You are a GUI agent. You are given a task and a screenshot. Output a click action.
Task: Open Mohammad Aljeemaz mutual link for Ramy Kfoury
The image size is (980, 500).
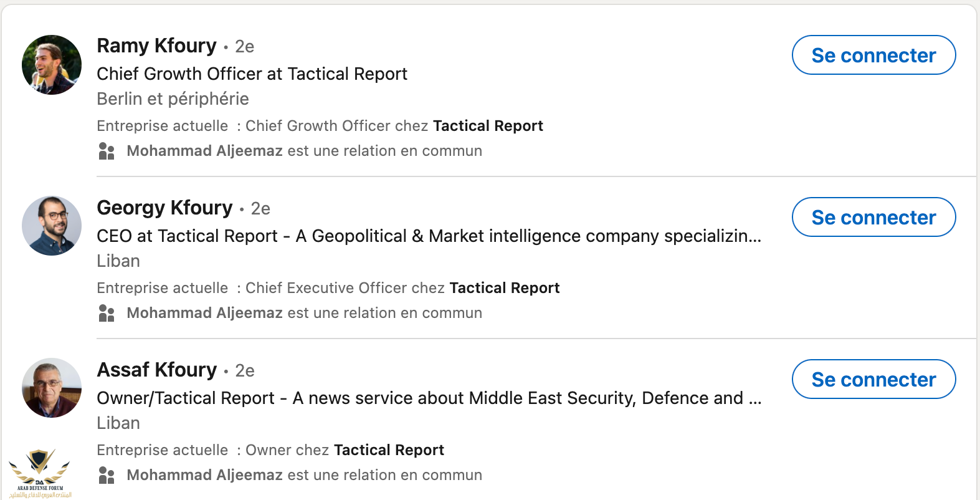205,151
